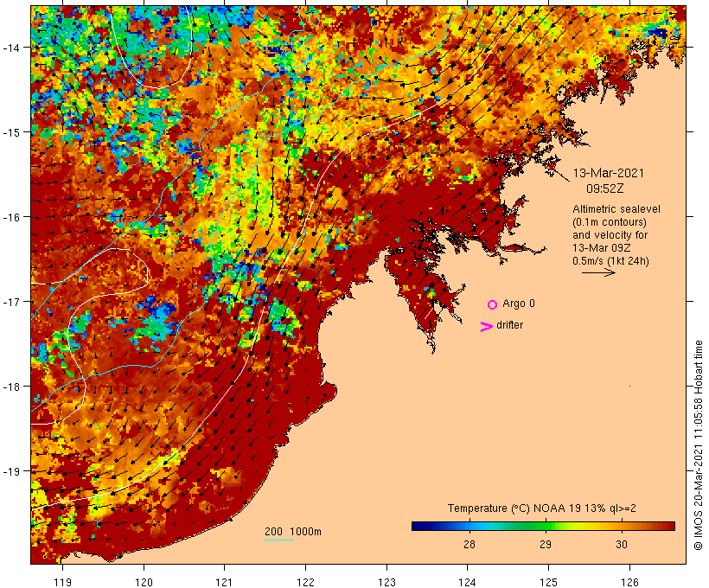Click latitude axis label -17

(10, 302)
